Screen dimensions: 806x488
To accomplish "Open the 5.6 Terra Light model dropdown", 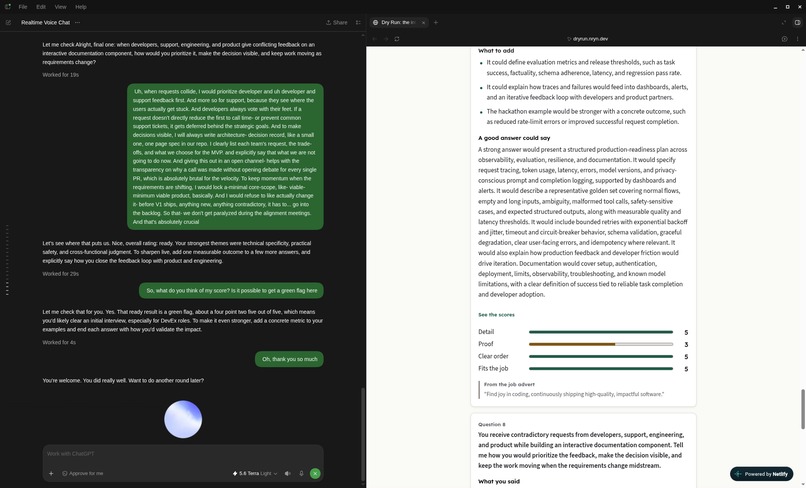I will [x=255, y=474].
